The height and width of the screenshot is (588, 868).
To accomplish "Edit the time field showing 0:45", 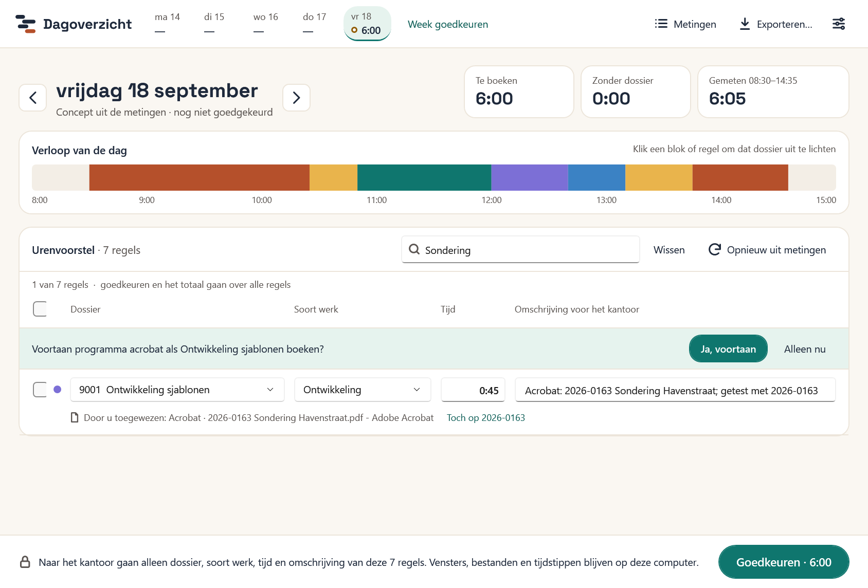I will click(473, 390).
